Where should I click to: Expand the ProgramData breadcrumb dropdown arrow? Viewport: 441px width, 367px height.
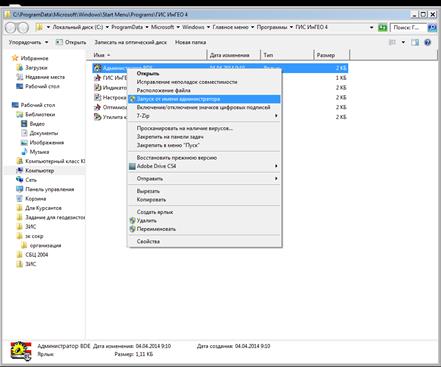[147, 27]
